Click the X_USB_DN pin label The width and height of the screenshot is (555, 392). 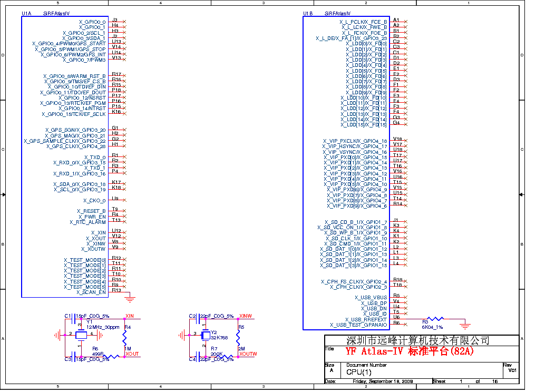374,309
